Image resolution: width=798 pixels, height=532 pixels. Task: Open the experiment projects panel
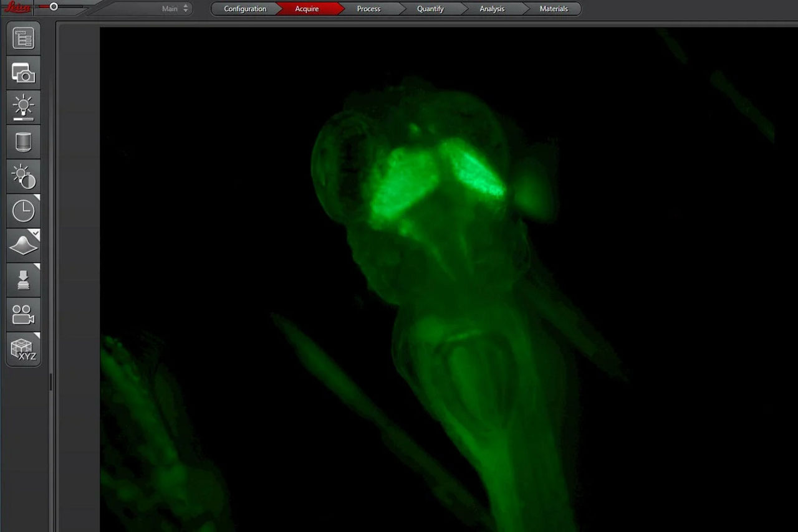tap(23, 37)
